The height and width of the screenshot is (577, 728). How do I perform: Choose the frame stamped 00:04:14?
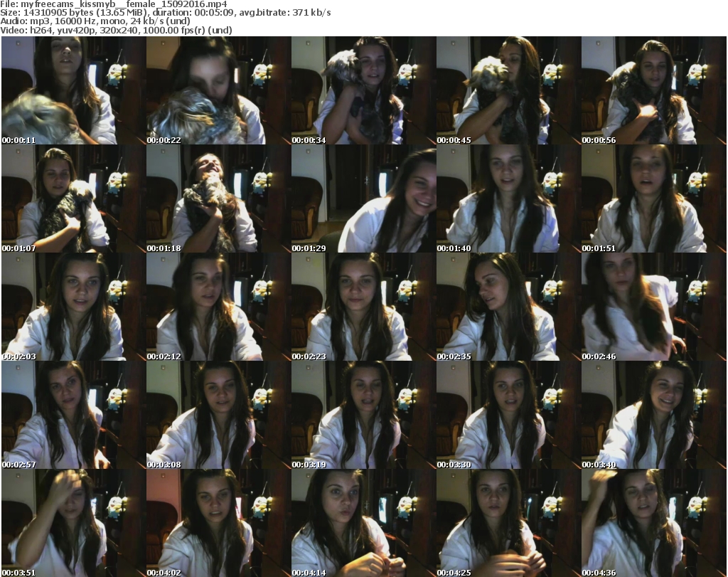tap(363, 524)
